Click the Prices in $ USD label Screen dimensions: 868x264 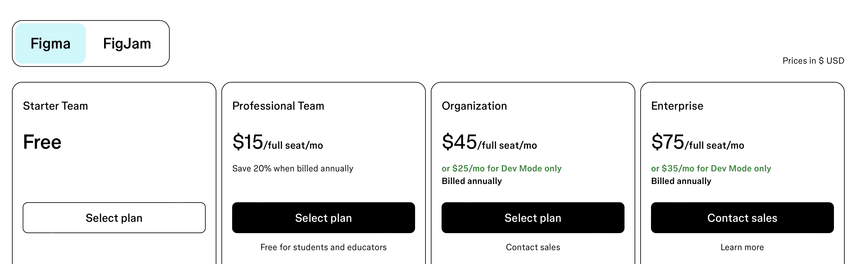tap(813, 60)
